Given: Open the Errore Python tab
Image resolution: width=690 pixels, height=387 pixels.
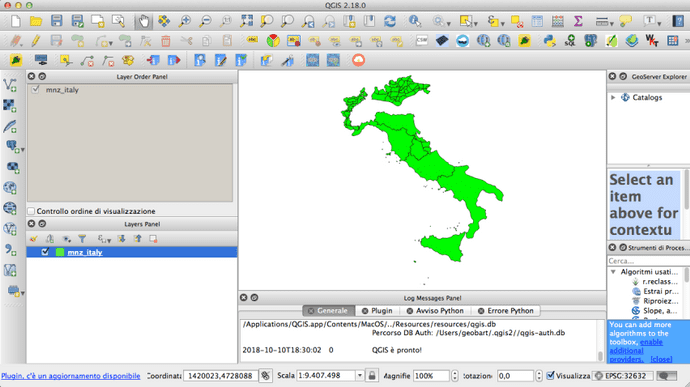Looking at the screenshot, I should tap(506, 311).
